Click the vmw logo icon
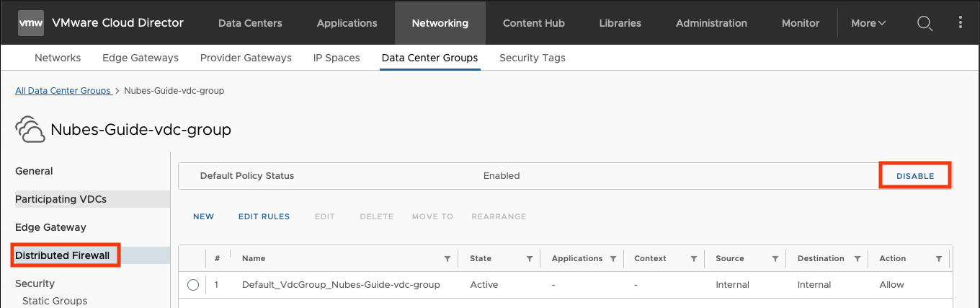Viewport: 980px width, 308px height. 31,23
